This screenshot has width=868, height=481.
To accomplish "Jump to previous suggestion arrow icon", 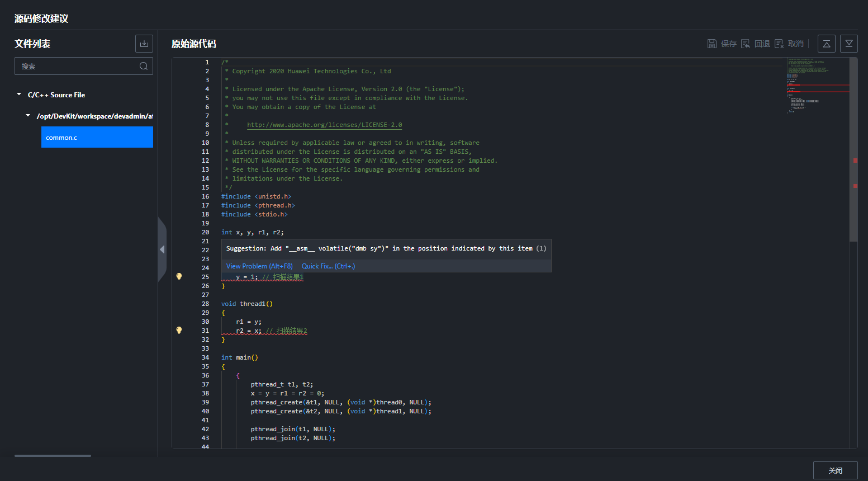I will (x=827, y=44).
